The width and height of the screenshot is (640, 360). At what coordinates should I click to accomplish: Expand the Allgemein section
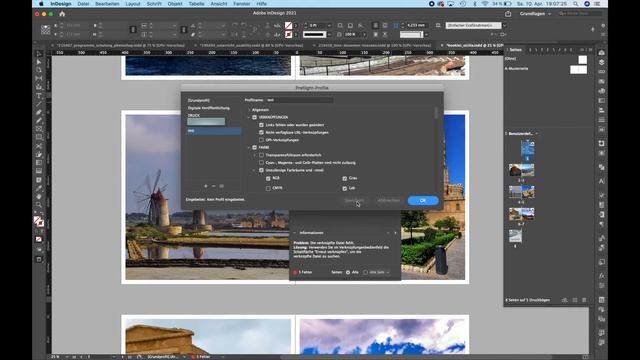click(x=249, y=110)
